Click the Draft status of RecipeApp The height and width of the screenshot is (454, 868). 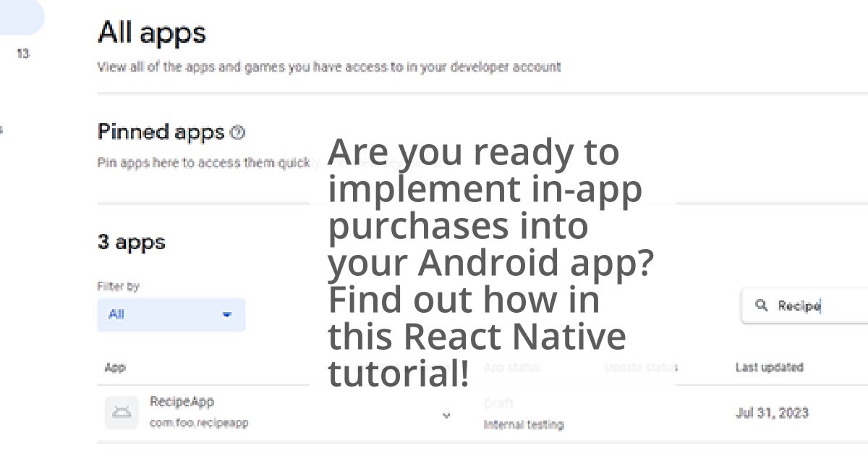(498, 403)
